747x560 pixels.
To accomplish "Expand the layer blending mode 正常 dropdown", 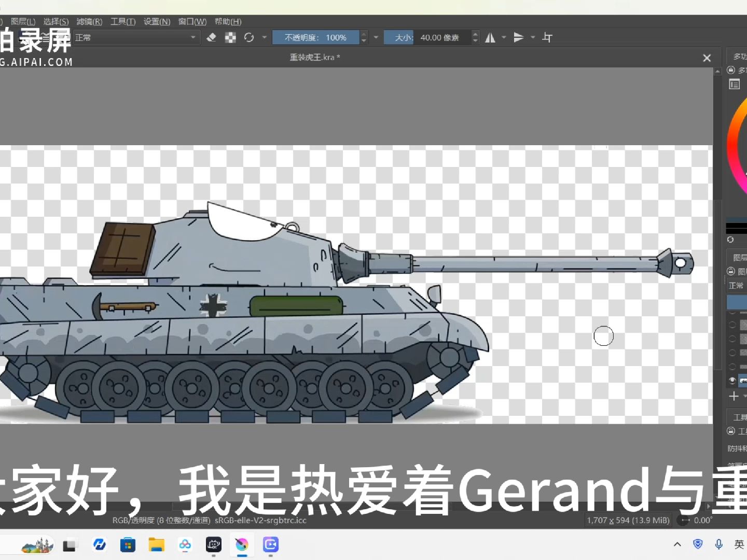I will [737, 286].
